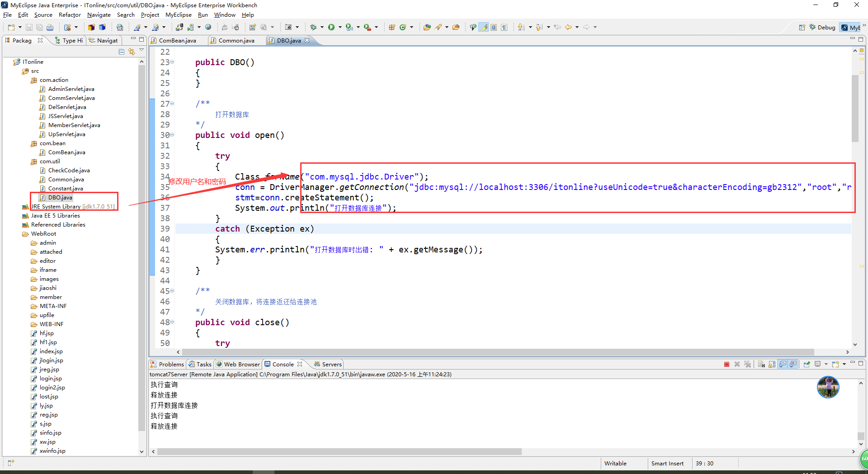Pin the Console view
This screenshot has height=474, width=868.
tap(807, 364)
